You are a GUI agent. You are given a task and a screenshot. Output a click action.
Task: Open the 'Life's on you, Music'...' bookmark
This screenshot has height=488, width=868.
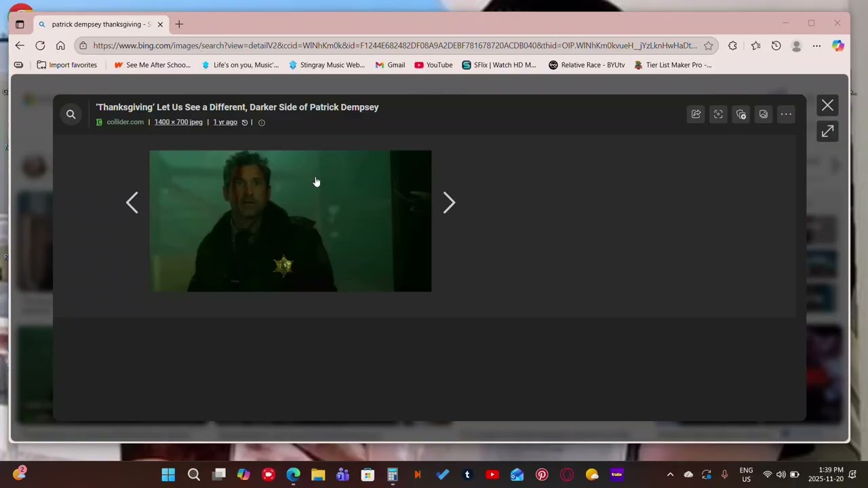tap(240, 65)
